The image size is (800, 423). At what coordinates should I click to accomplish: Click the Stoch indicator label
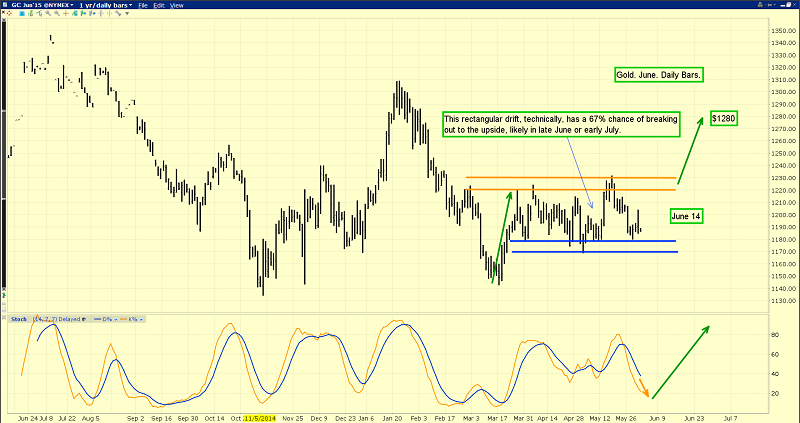click(19, 319)
